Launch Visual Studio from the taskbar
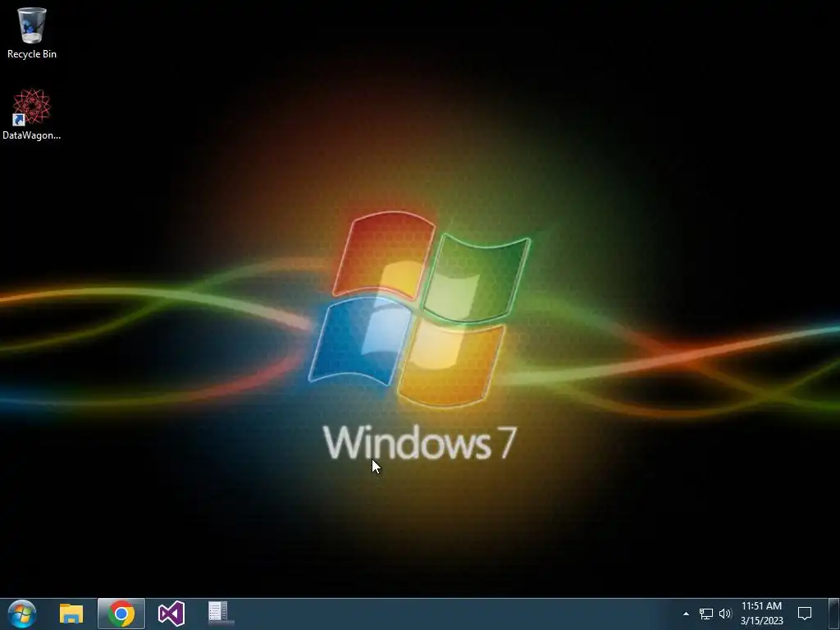 click(171, 614)
